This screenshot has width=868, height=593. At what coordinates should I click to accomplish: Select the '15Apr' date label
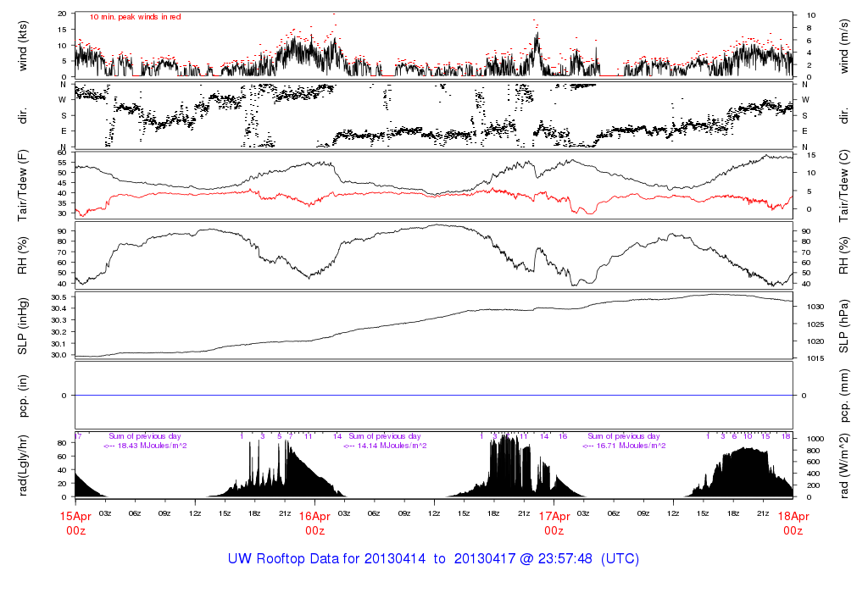pyautogui.click(x=75, y=517)
